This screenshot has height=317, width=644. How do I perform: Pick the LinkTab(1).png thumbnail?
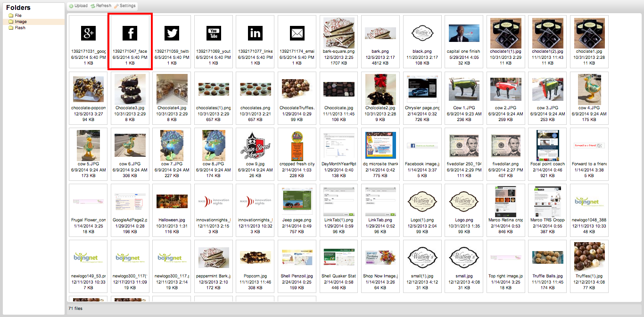339,211
